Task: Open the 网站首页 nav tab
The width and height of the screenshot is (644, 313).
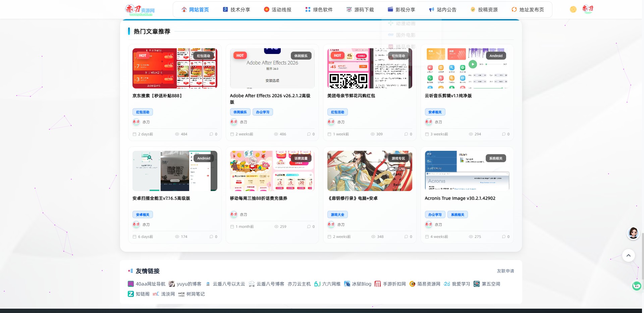Action: click(195, 10)
